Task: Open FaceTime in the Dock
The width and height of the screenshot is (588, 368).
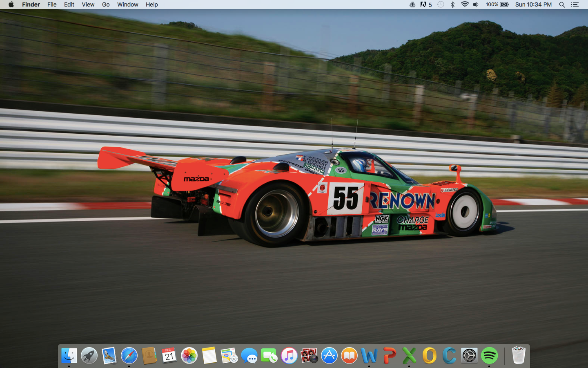Action: 269,356
